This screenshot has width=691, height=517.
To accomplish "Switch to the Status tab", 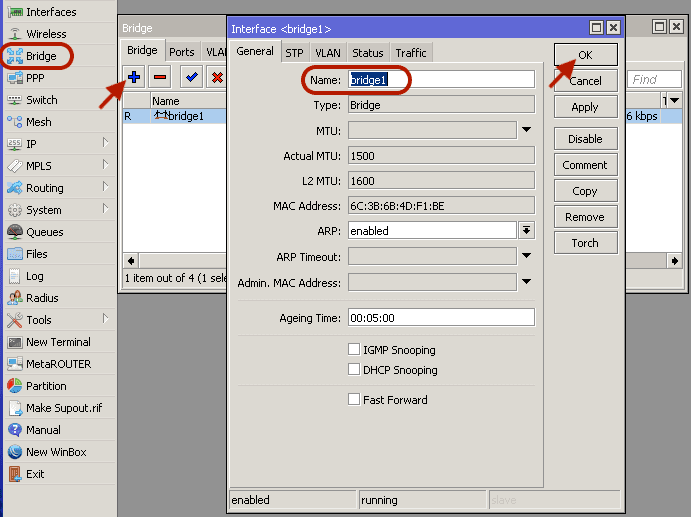I will 368,53.
